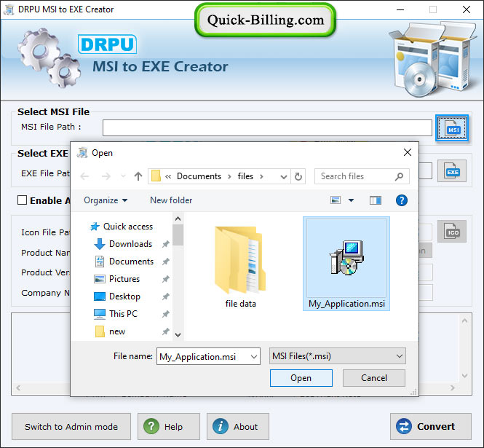Image resolution: width=484 pixels, height=448 pixels.
Task: Open the About button
Action: point(238,426)
